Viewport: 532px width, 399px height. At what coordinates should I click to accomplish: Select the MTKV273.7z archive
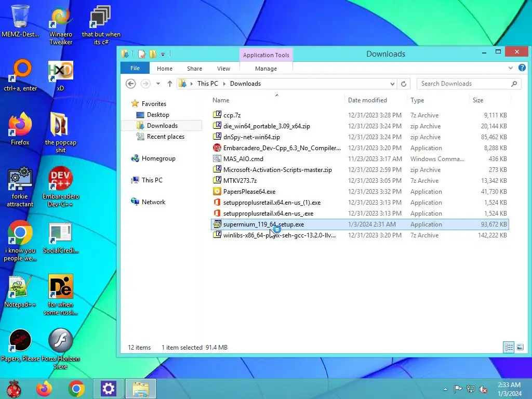coord(360,180)
